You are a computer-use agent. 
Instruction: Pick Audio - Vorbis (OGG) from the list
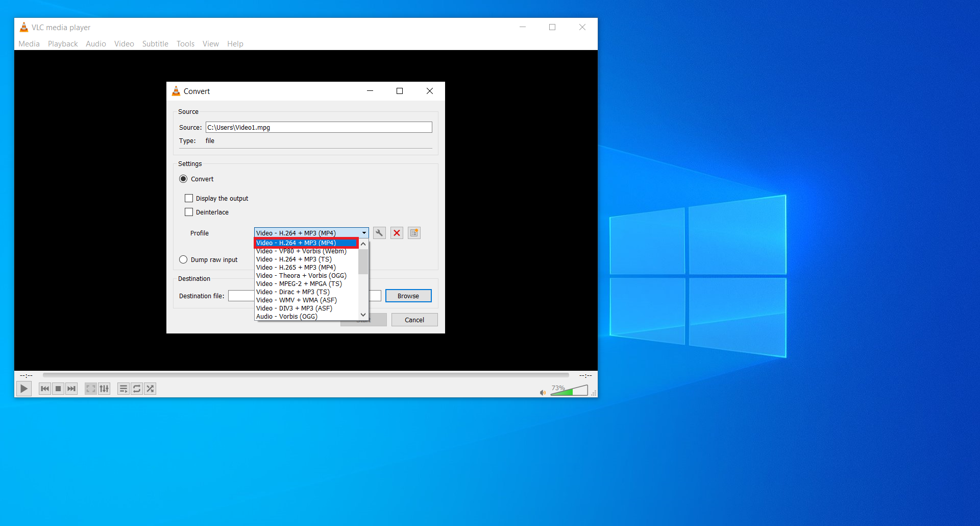(287, 317)
